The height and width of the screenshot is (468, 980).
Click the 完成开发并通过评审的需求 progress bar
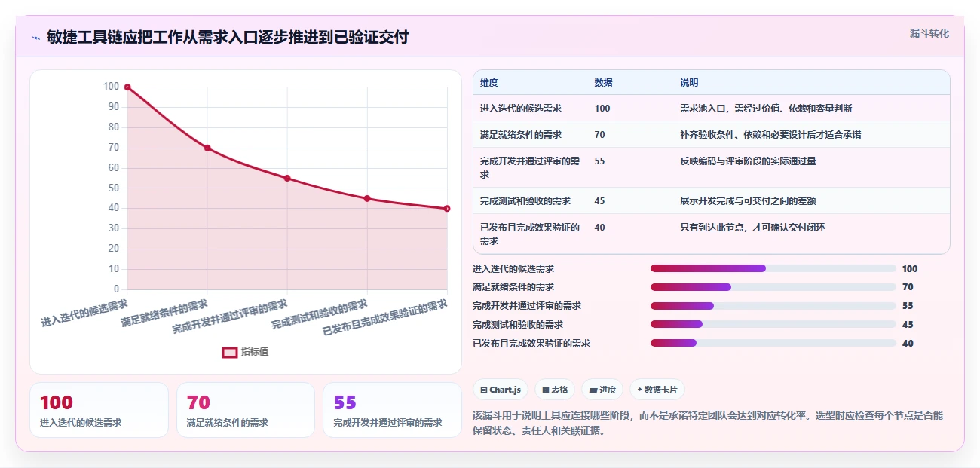pyautogui.click(x=773, y=306)
